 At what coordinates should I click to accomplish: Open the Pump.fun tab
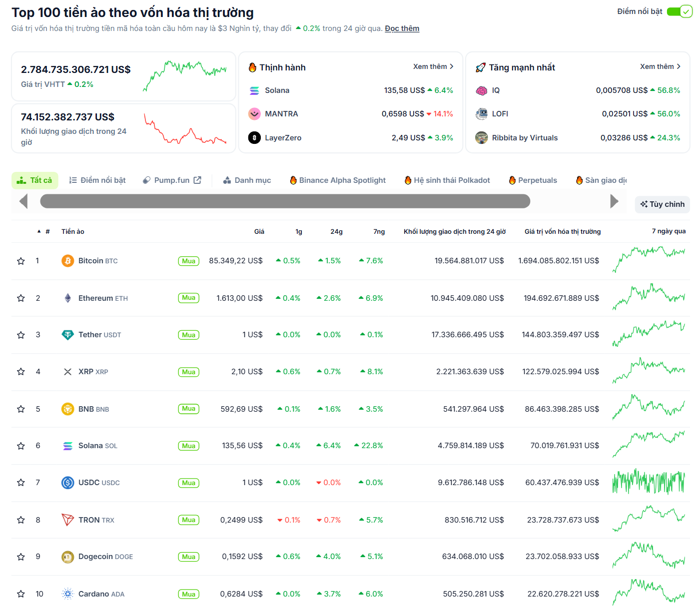pyautogui.click(x=171, y=180)
